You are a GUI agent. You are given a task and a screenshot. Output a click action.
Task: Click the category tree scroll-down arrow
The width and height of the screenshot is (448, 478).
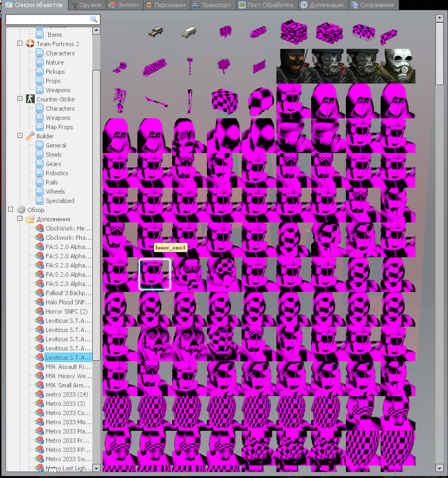[x=97, y=468]
